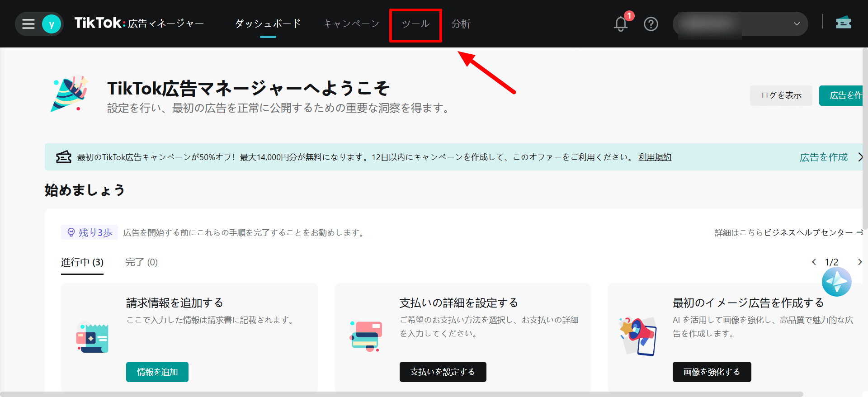Go to previous page of setup steps
868x397 pixels.
tap(814, 262)
